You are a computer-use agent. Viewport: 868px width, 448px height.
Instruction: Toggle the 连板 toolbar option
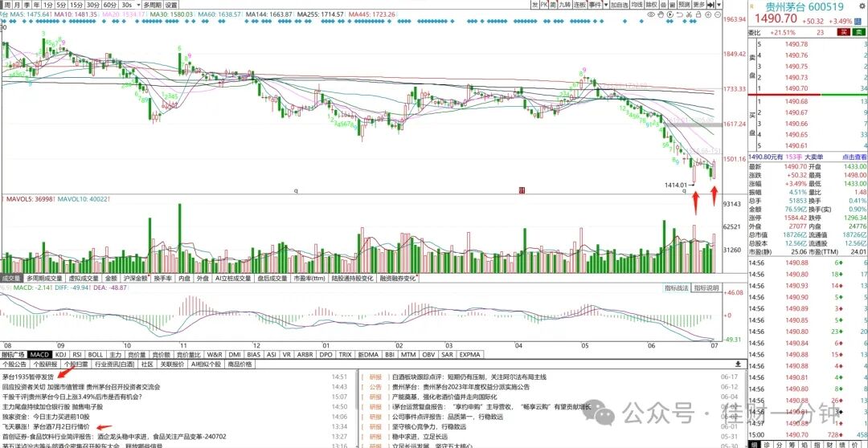(579, 5)
